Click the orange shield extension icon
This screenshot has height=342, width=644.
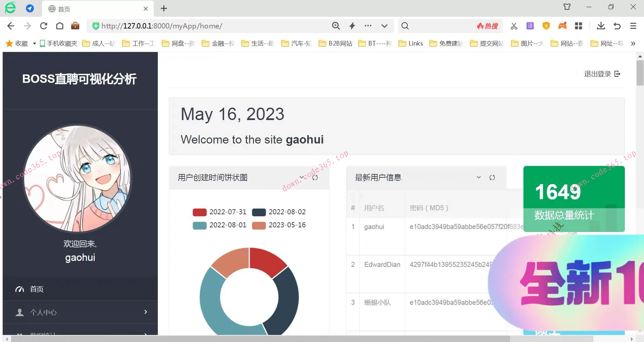coord(546,26)
